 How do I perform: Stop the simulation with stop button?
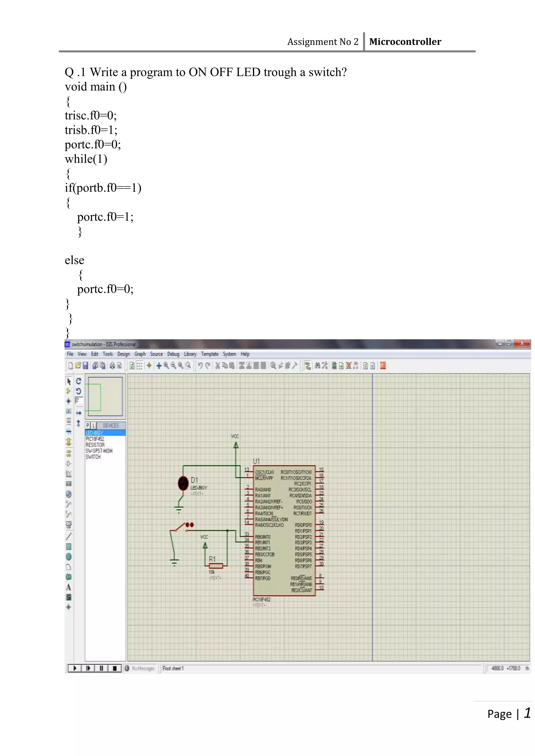pyautogui.click(x=115, y=668)
